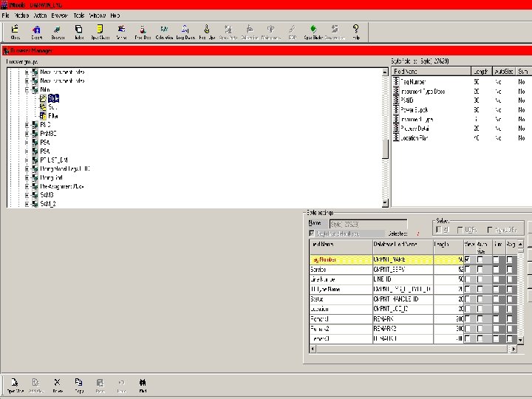Open the Tools menu
Screen dimensions: 532x399
click(x=79, y=16)
